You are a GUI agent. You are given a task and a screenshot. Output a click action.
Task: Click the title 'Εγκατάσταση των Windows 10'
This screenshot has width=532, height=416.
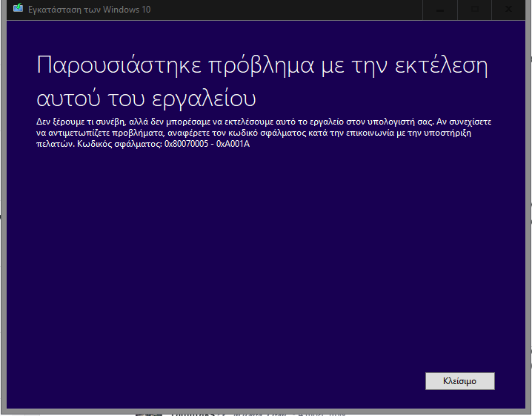point(89,10)
